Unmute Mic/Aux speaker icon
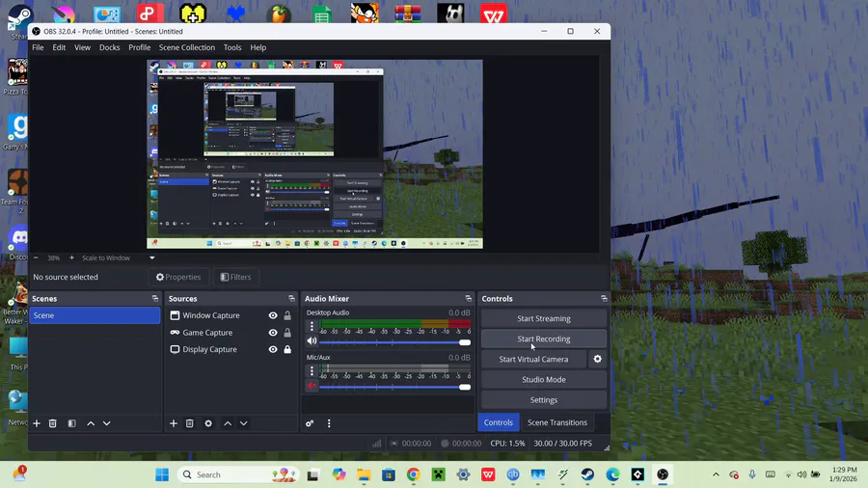Image resolution: width=868 pixels, height=488 pixels. click(312, 386)
